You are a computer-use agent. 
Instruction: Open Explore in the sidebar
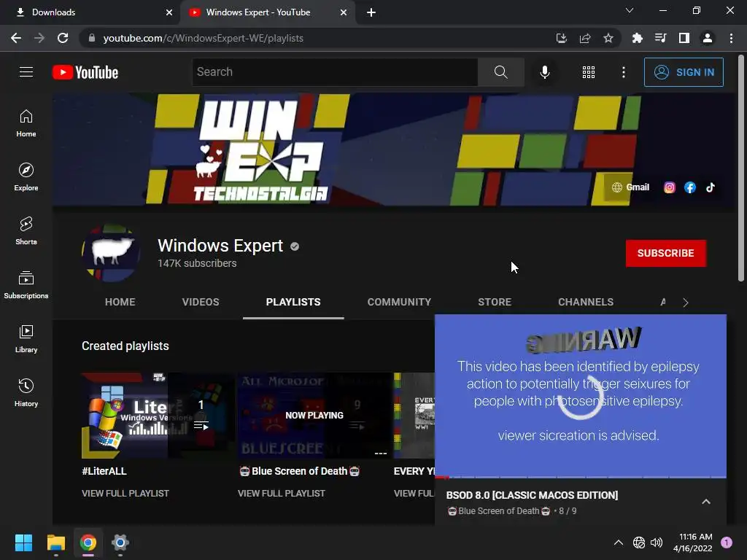(x=26, y=176)
